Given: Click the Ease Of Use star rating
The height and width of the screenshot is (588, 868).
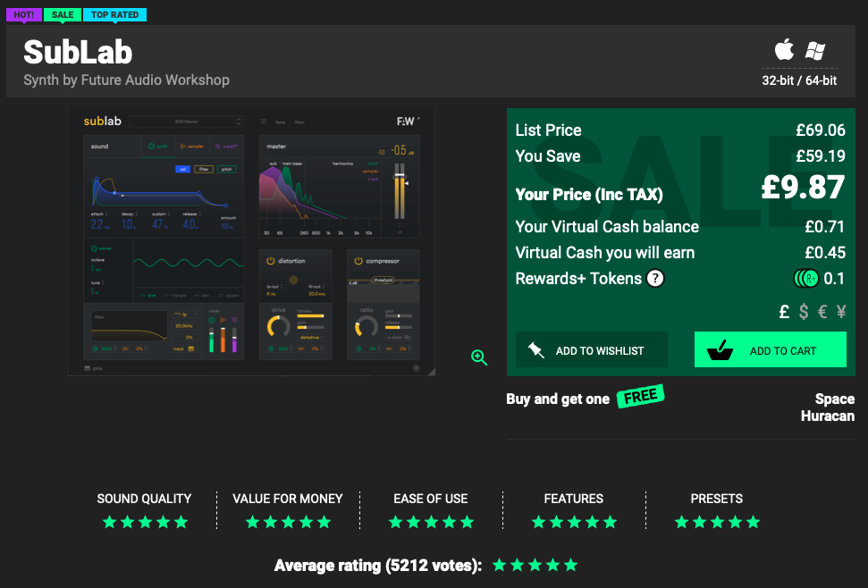Looking at the screenshot, I should 431,522.
